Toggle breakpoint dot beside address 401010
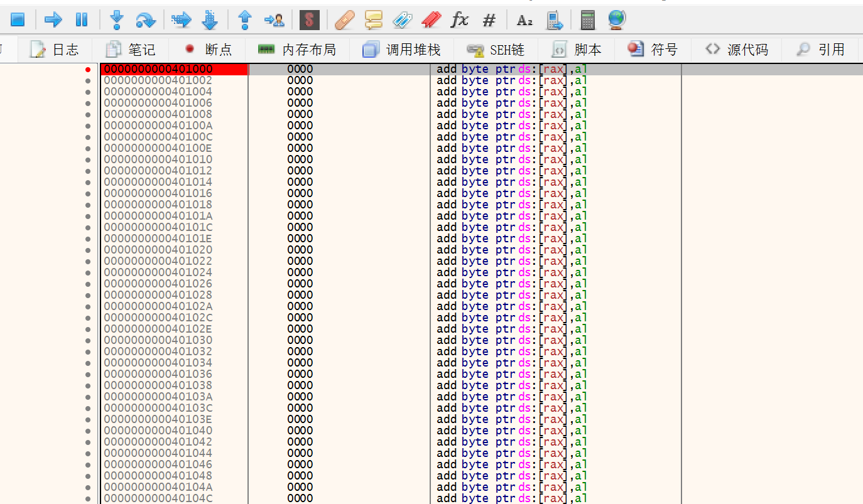This screenshot has width=863, height=504. pos(88,159)
